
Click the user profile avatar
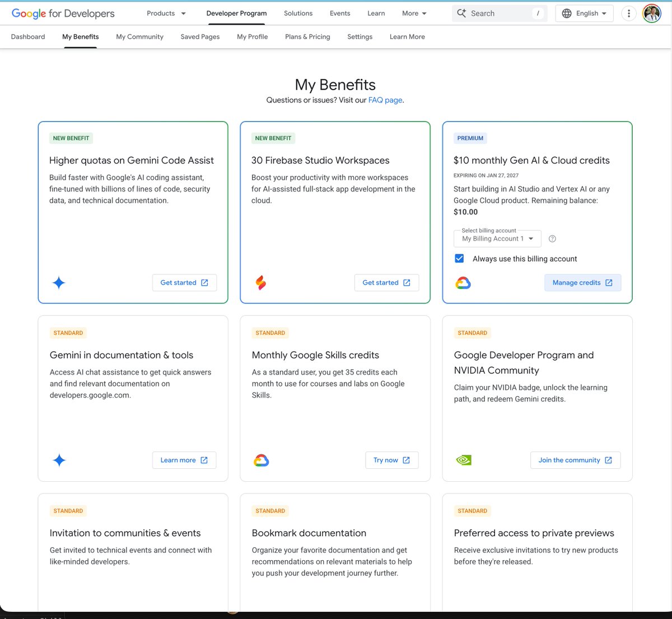(x=651, y=13)
